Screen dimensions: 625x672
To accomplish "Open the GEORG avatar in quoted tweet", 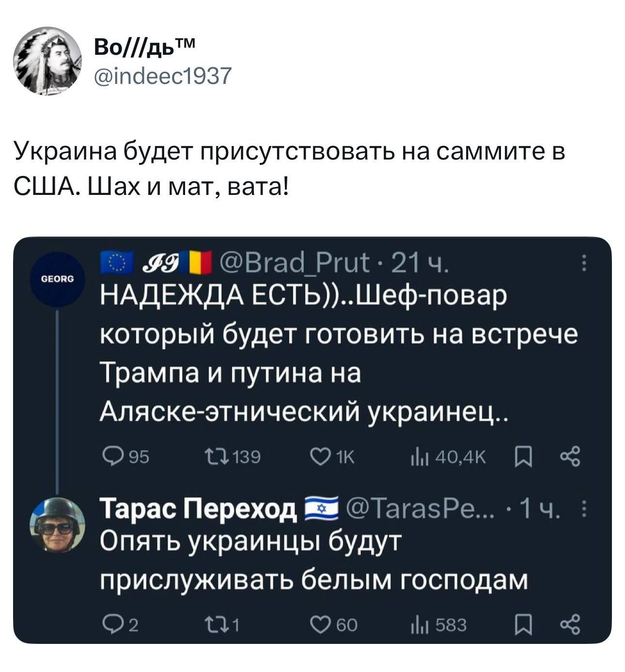I will tap(57, 280).
